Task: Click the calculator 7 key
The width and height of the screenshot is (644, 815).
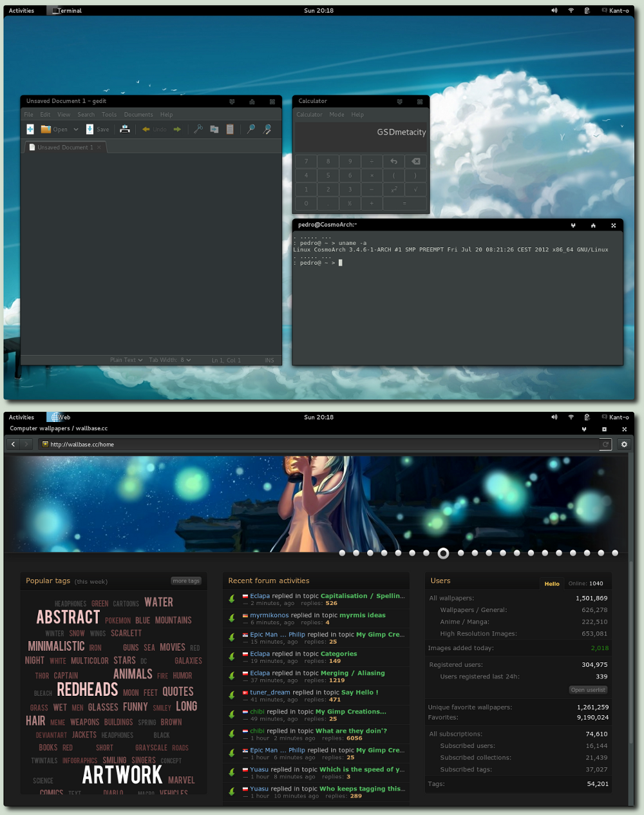Action: point(306,162)
